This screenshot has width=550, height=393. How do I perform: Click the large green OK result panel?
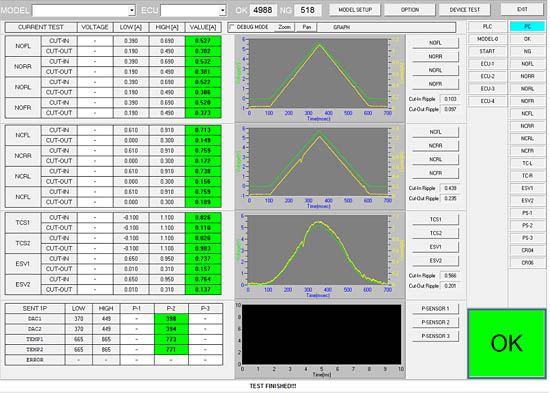tap(507, 343)
